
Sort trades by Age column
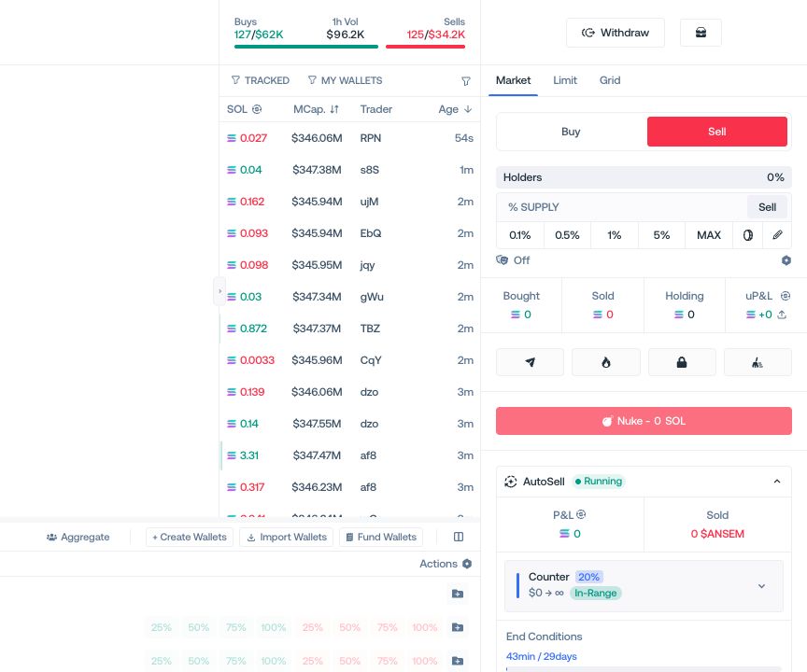[x=455, y=109]
